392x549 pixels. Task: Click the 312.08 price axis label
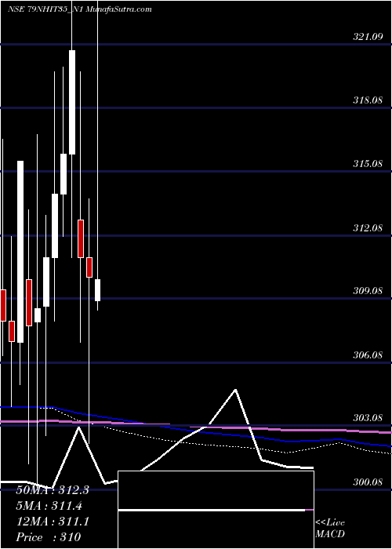(x=368, y=228)
